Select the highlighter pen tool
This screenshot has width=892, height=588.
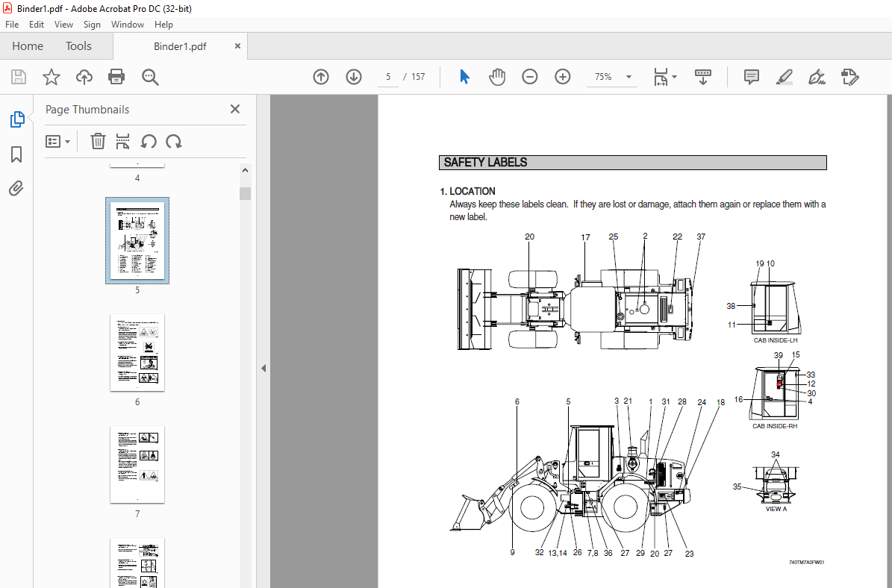[x=784, y=77]
